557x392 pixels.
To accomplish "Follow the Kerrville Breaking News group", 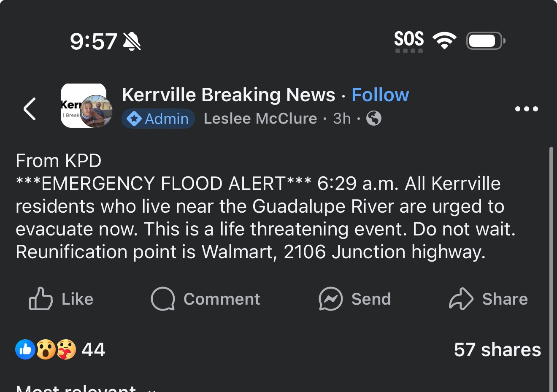I will [380, 95].
